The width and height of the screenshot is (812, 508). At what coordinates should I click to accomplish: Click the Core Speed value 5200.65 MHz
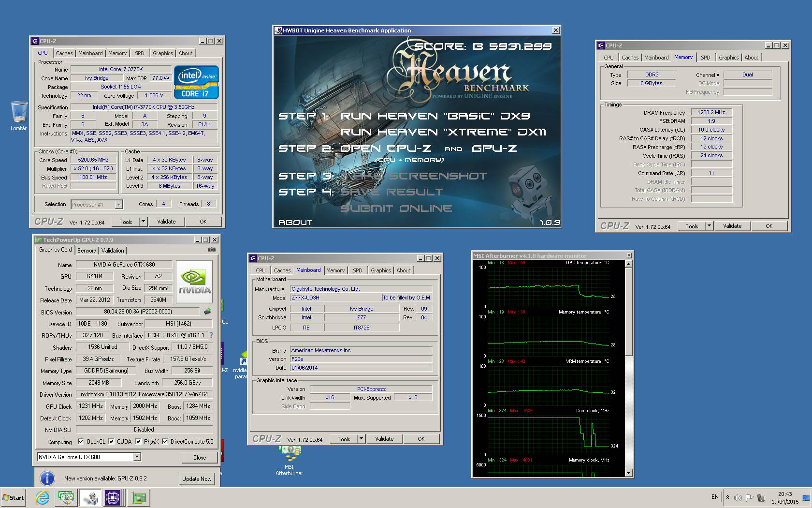click(93, 160)
